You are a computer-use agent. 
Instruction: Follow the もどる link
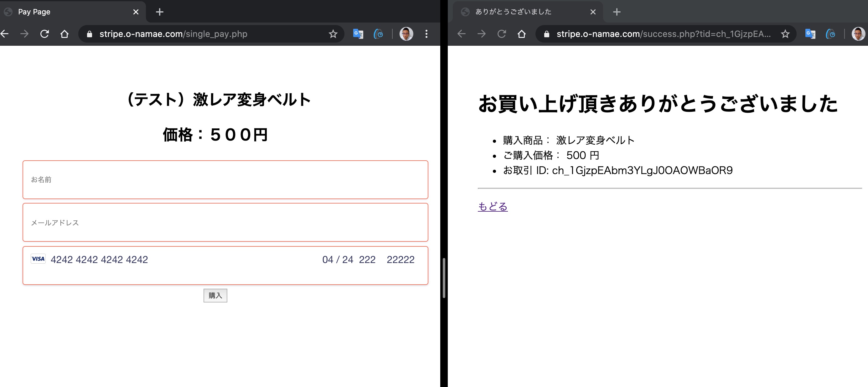coord(492,206)
